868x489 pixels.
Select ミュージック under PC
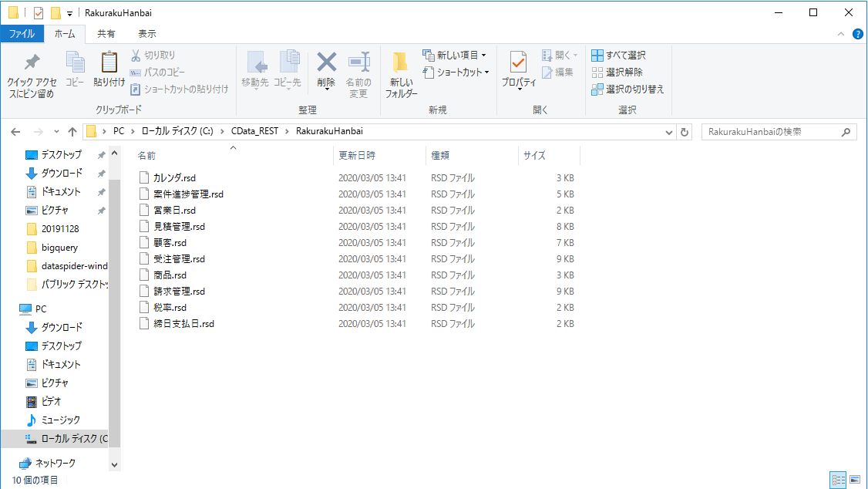tap(60, 420)
